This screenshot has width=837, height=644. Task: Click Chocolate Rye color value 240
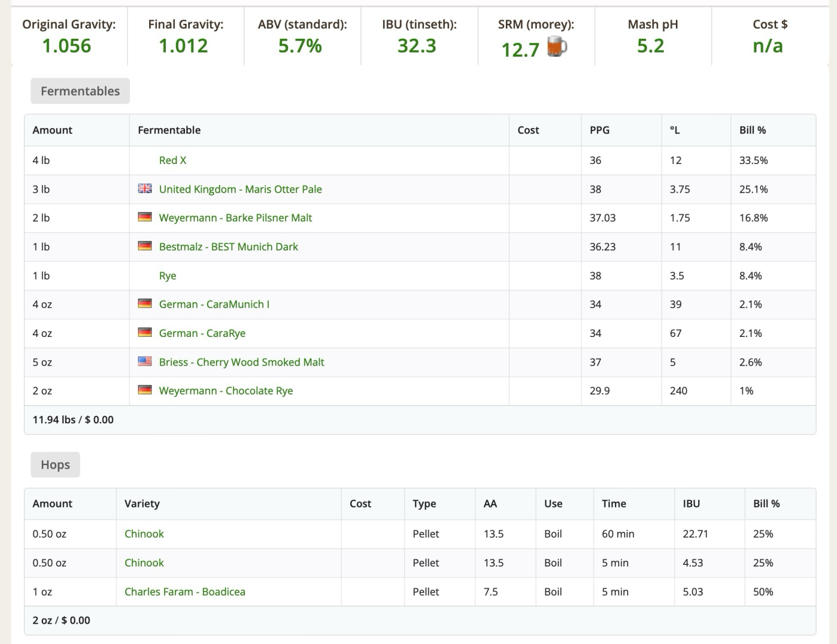(x=678, y=391)
